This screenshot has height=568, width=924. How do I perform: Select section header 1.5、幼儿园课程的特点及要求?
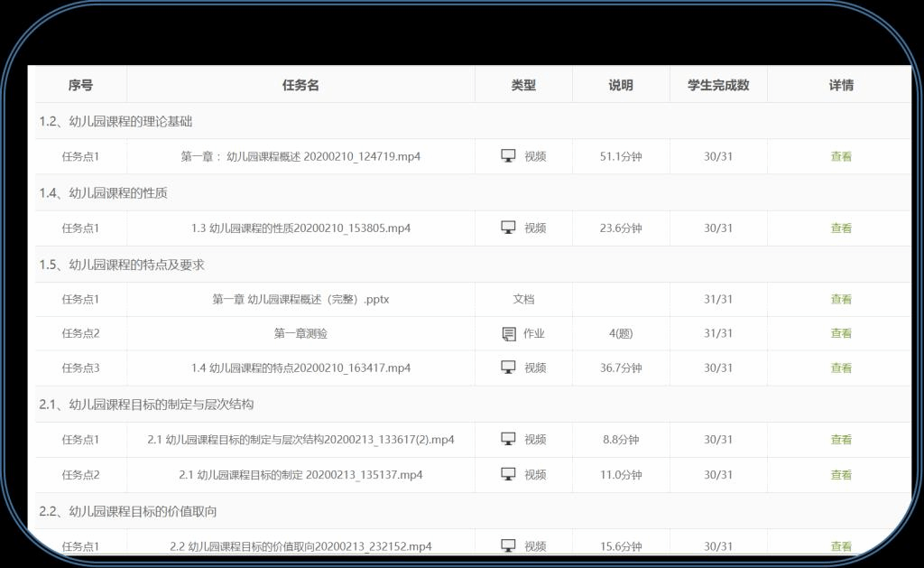tap(122, 265)
